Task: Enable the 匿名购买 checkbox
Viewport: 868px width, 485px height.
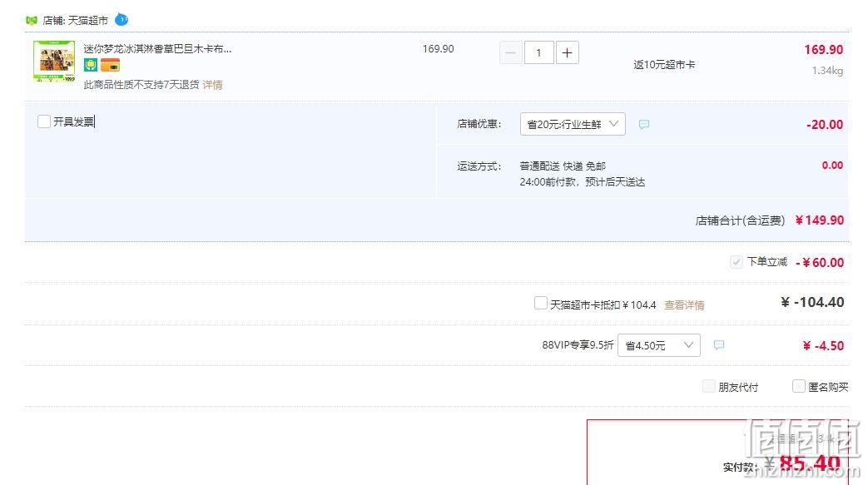Action: point(798,386)
